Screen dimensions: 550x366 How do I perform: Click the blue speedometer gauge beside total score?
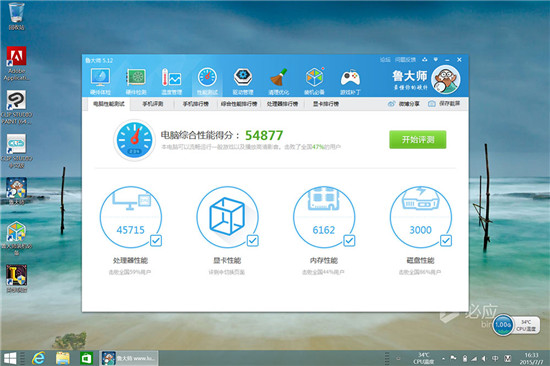(x=134, y=140)
